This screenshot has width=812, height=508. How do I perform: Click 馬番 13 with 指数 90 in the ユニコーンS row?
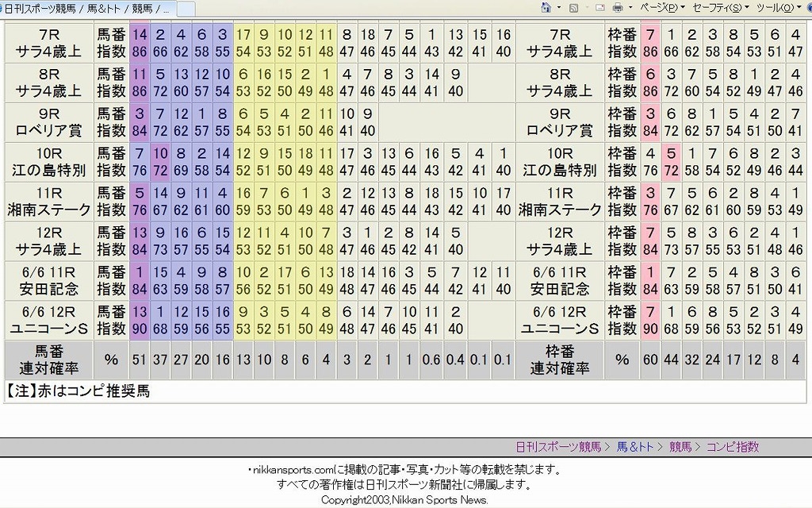140,321
